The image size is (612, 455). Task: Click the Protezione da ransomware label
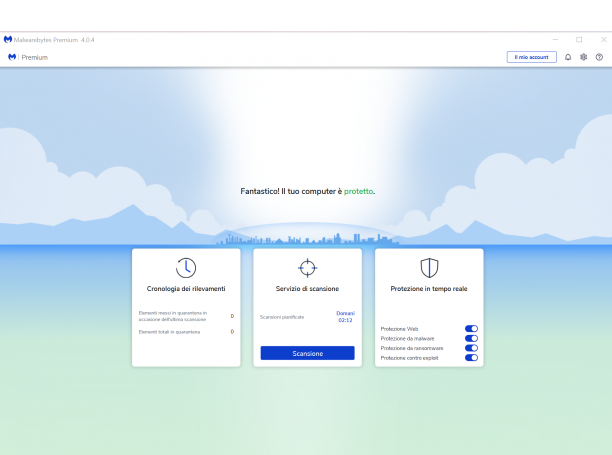(412, 348)
